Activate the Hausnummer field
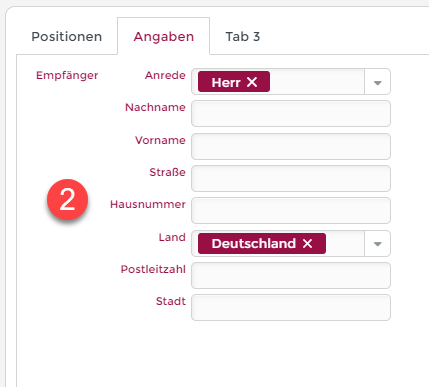The height and width of the screenshot is (387, 429). (x=291, y=210)
